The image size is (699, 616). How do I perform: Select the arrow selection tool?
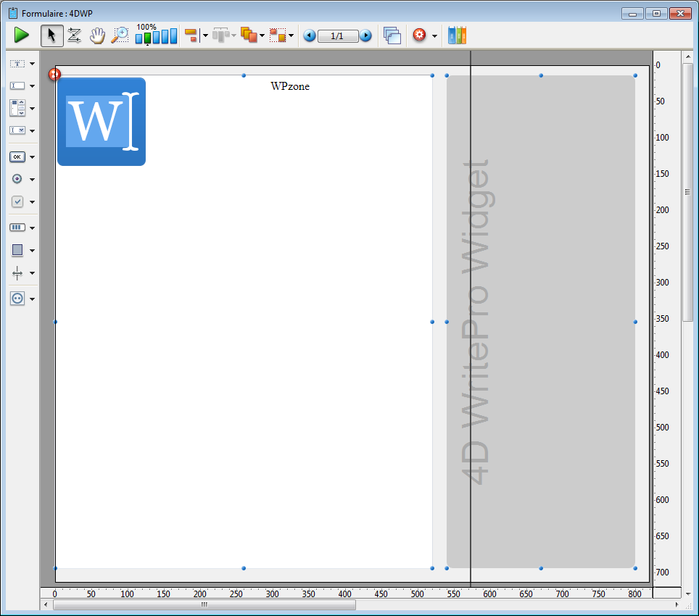click(x=51, y=36)
